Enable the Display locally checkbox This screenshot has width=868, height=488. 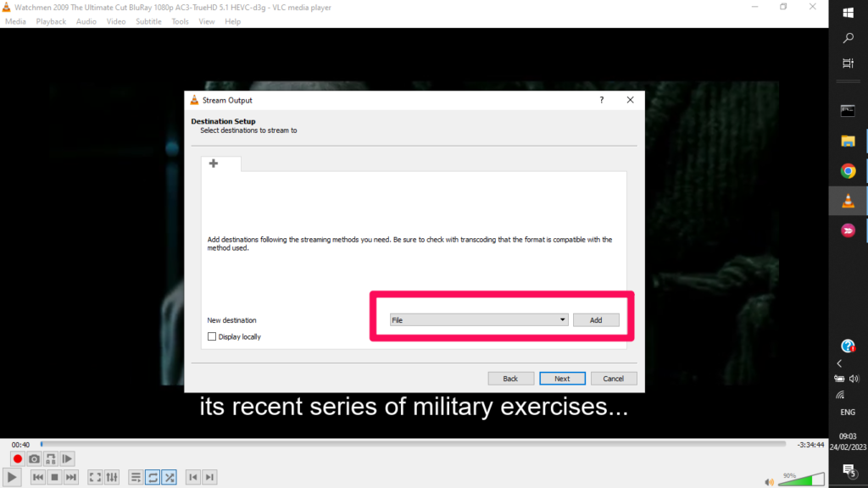211,336
